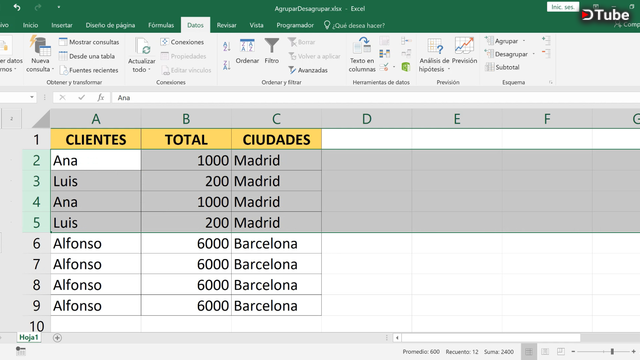Open the Name Box dropdown arrow

(x=32, y=98)
